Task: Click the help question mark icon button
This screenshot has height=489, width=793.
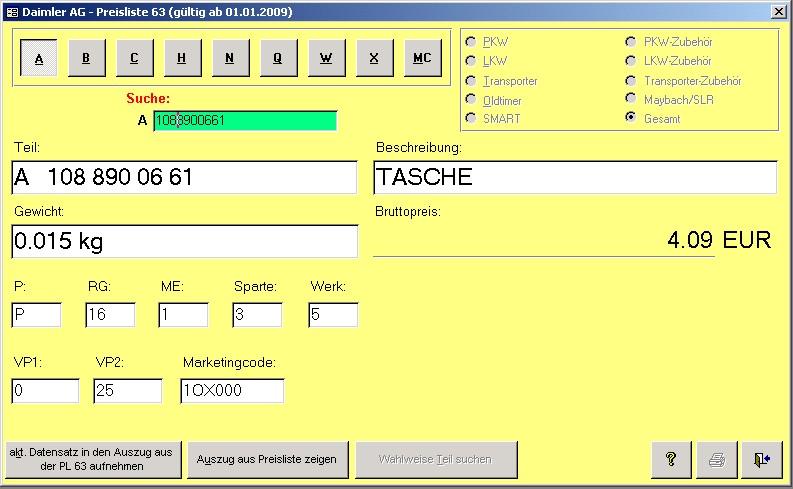Action: click(671, 459)
